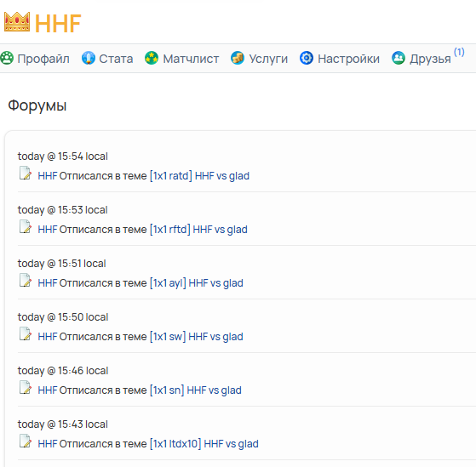This screenshot has height=467, width=476.
Task: Click the 'today @ 15:53 local' timestamp
Action: (x=62, y=210)
